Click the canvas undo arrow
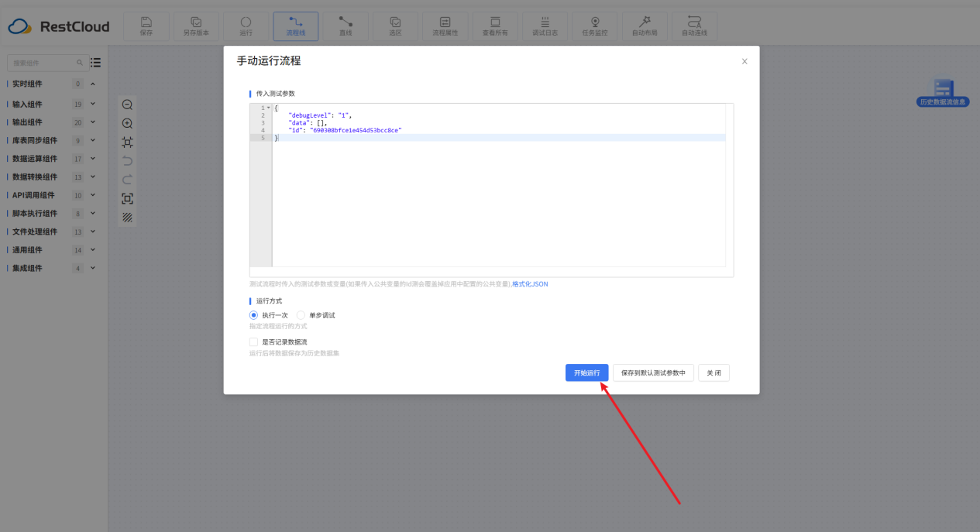The image size is (980, 532). pyautogui.click(x=128, y=161)
